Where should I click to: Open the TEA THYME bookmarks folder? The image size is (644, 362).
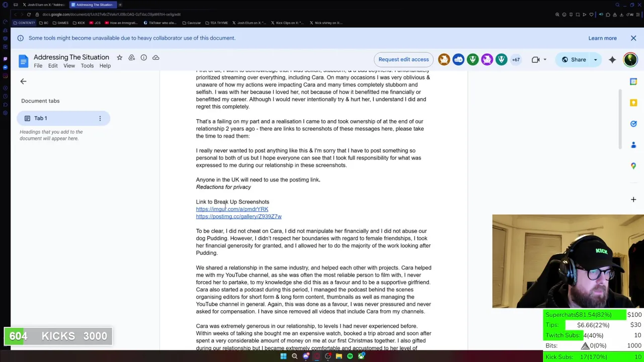click(x=216, y=23)
